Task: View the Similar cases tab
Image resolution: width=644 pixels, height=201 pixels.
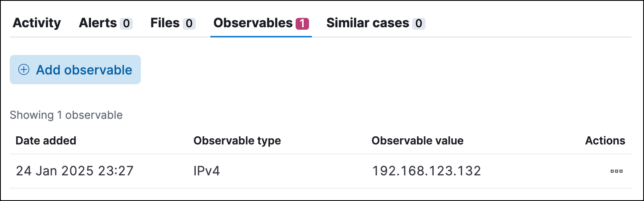Action: [x=367, y=23]
